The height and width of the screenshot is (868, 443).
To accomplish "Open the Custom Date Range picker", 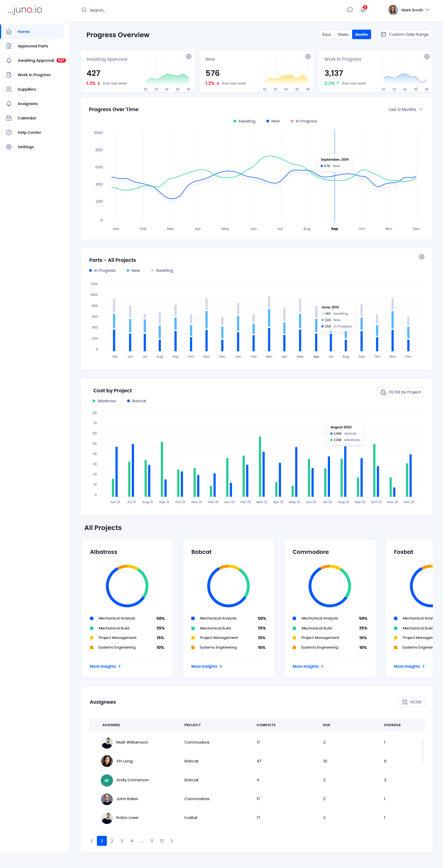I will click(404, 34).
